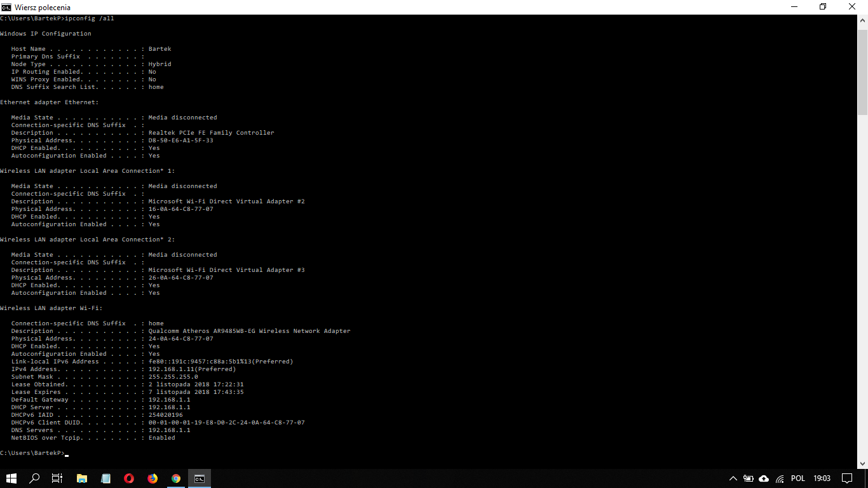Open the Wi-Fi network flyout
This screenshot has width=868, height=488.
click(x=780, y=478)
